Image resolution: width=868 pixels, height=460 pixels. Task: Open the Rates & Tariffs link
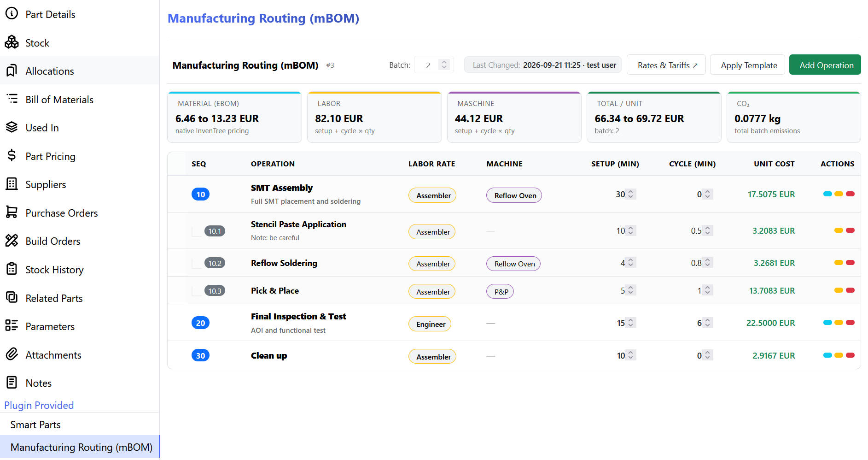(x=666, y=65)
